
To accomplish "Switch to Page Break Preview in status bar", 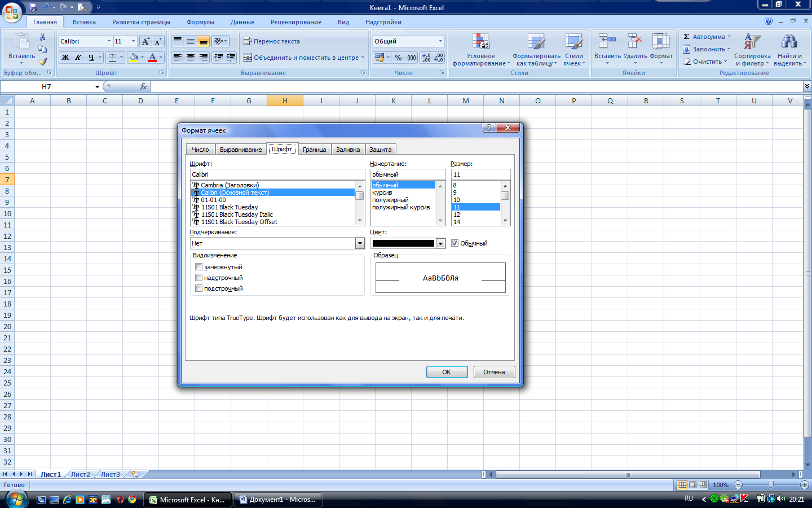I will coord(703,485).
